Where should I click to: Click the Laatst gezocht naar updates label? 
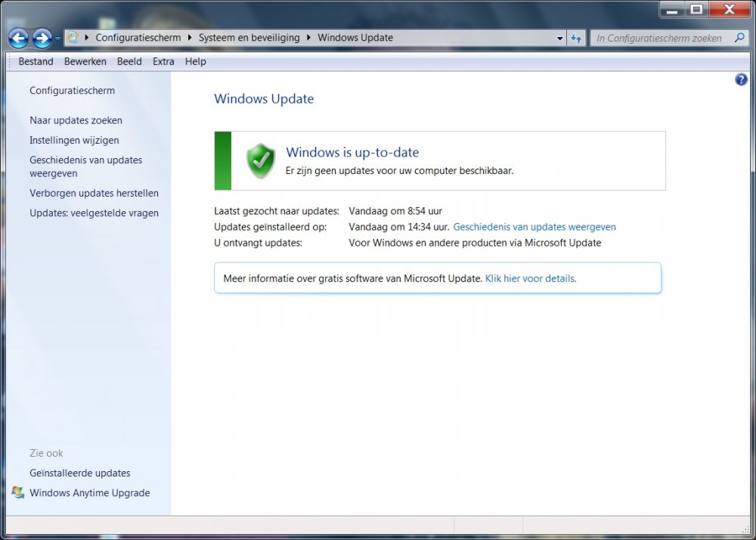point(277,211)
